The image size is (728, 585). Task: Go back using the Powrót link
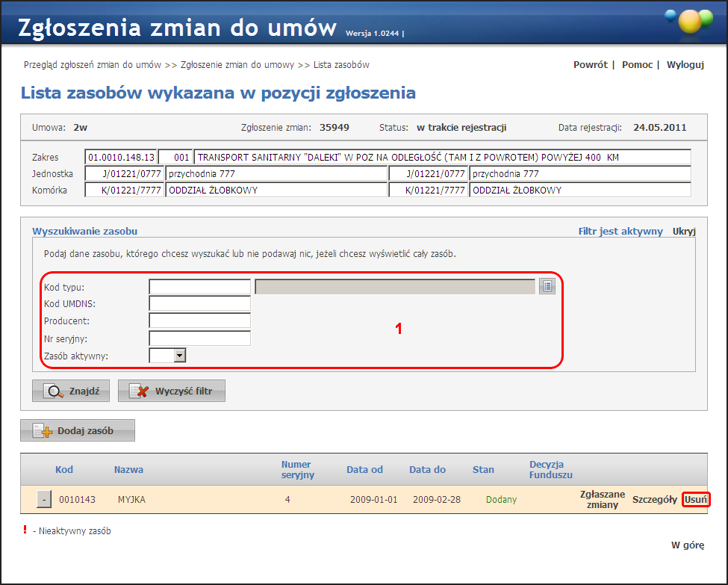(590, 65)
